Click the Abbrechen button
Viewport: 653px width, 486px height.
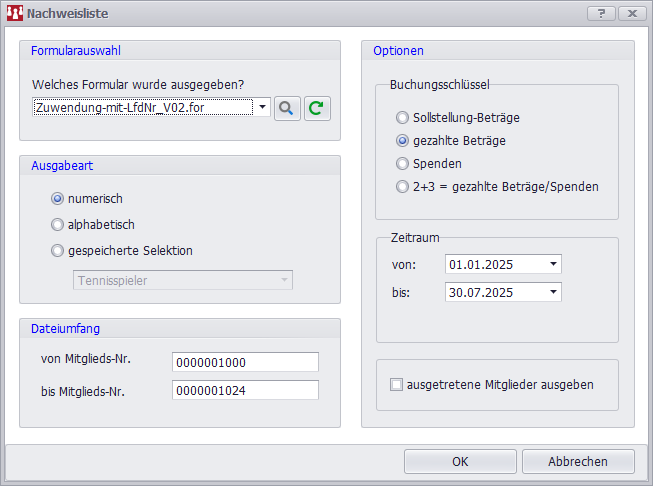pos(578,461)
